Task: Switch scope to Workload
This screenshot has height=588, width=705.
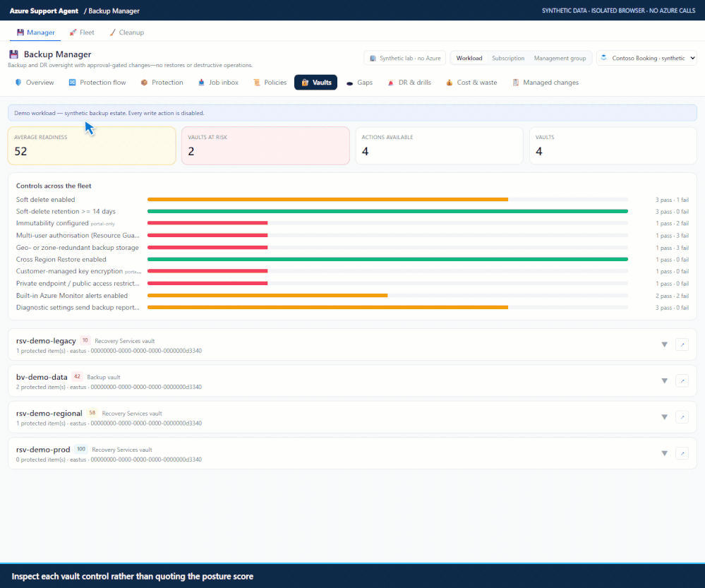Action: click(469, 58)
